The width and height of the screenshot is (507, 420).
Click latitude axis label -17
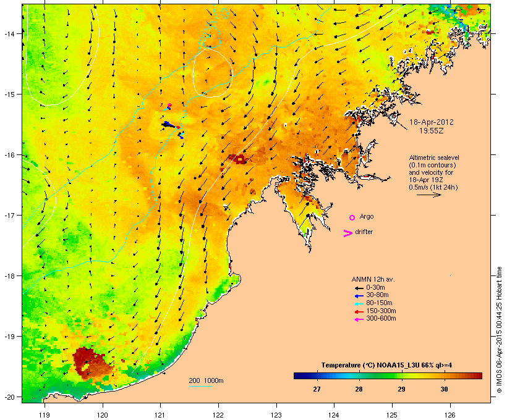[9, 215]
